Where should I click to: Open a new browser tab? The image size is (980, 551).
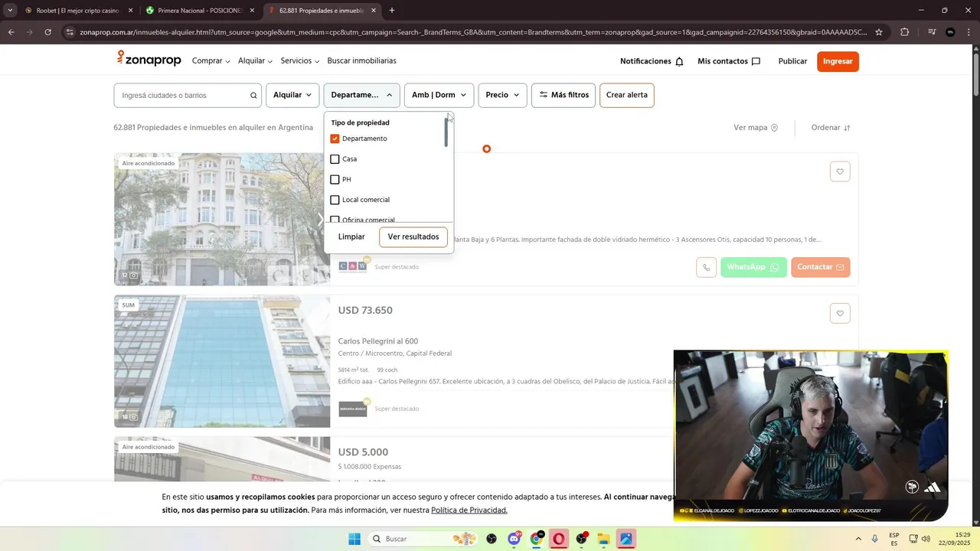(392, 11)
